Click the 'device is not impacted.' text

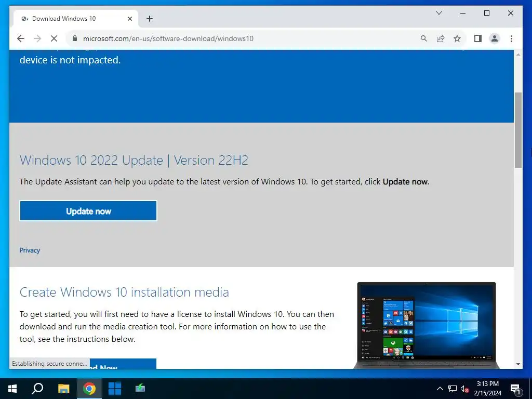point(70,60)
